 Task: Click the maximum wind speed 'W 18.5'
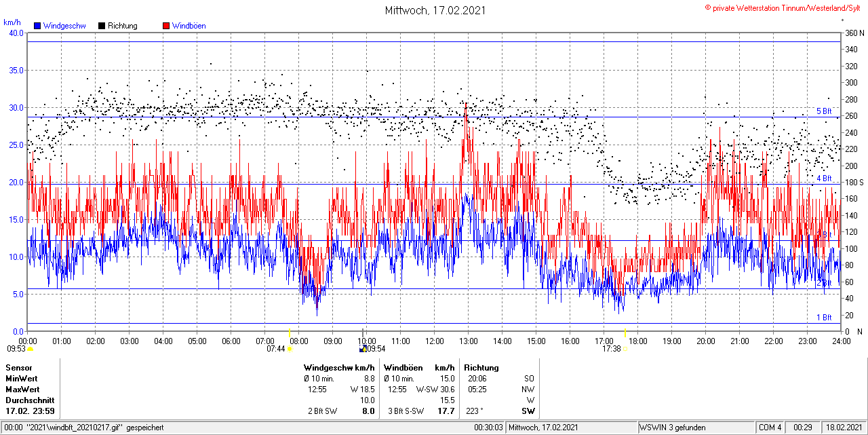pos(362,390)
